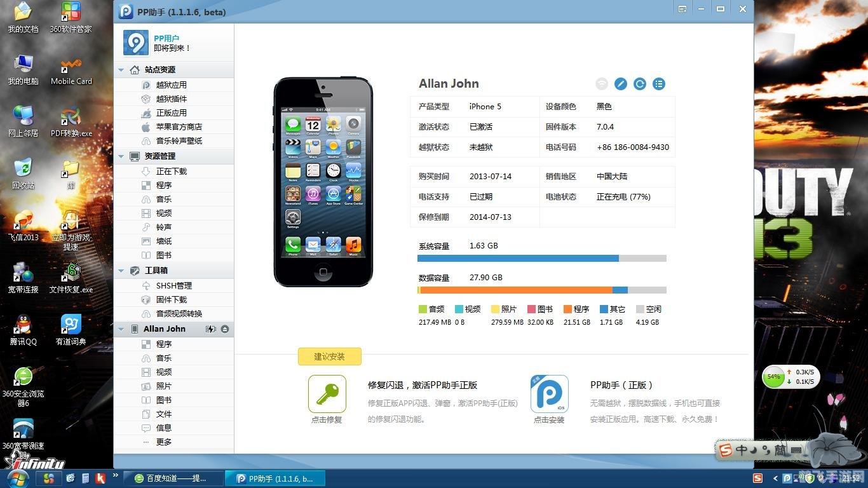Eject the Allan John device in sidebar
This screenshot has width=868, height=488.
pyautogui.click(x=224, y=329)
